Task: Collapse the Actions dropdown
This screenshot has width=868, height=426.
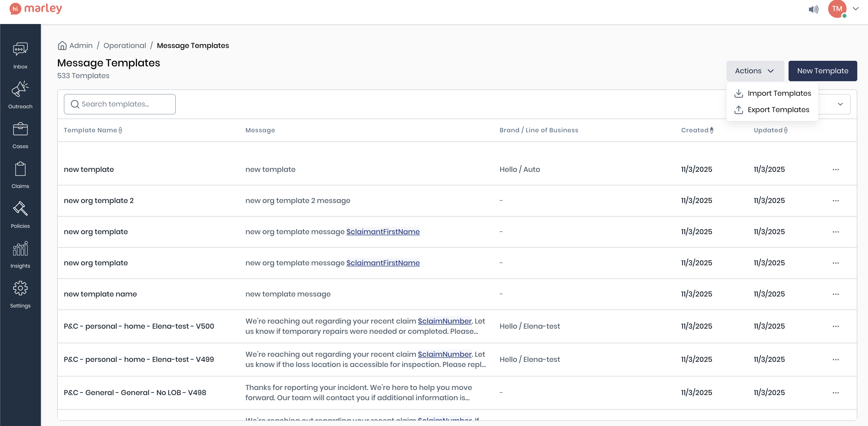Action: click(755, 71)
